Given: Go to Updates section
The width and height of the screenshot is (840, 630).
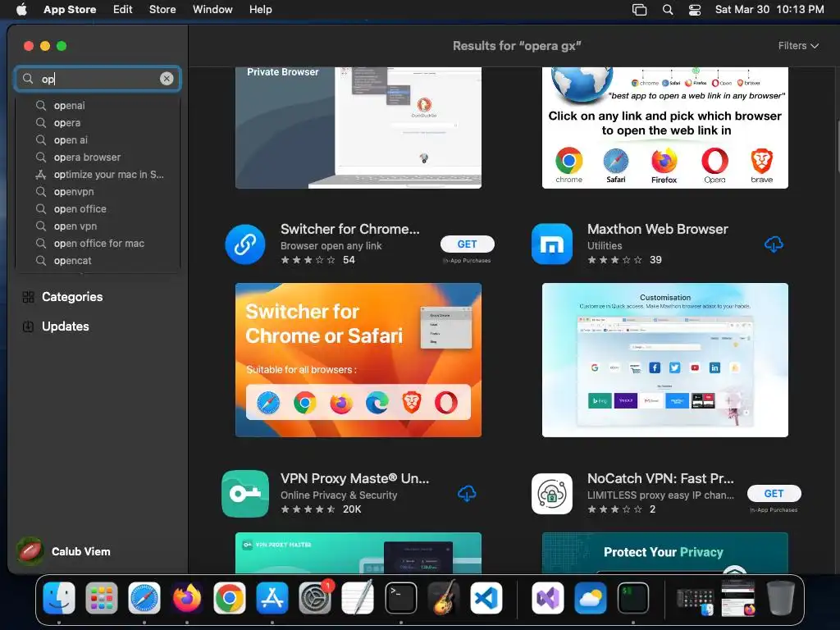Looking at the screenshot, I should [x=66, y=326].
